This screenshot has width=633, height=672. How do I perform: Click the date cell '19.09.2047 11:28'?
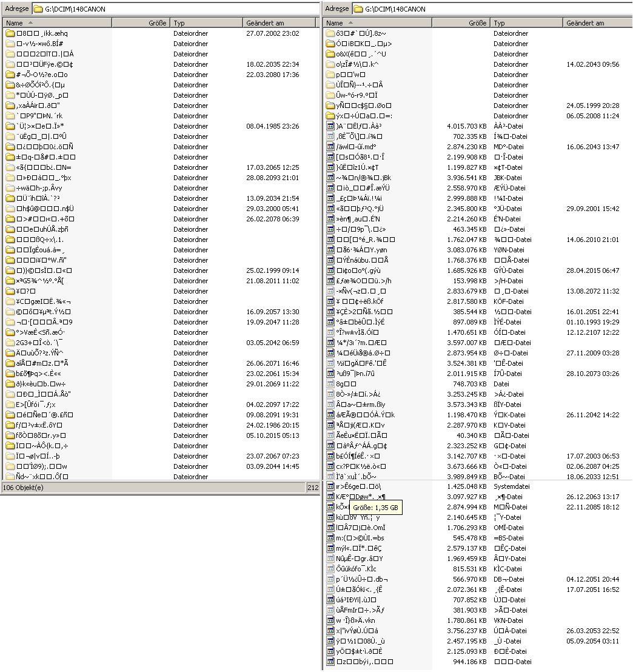[x=273, y=322]
